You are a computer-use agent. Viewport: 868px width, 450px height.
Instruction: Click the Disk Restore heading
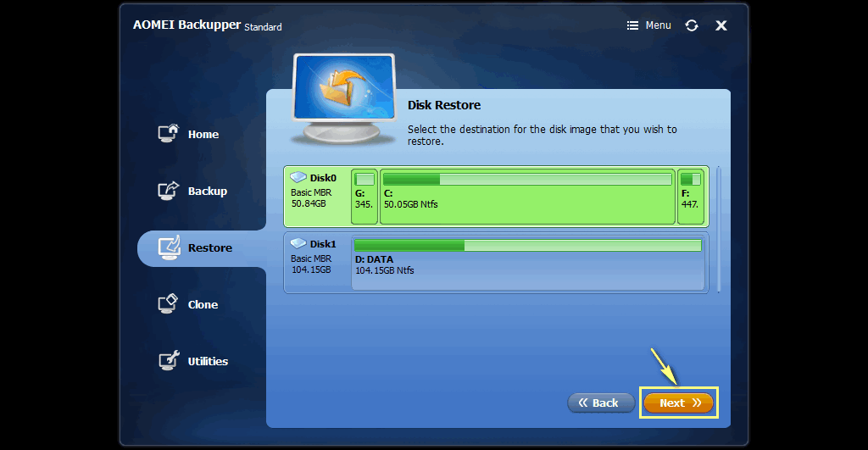point(444,105)
